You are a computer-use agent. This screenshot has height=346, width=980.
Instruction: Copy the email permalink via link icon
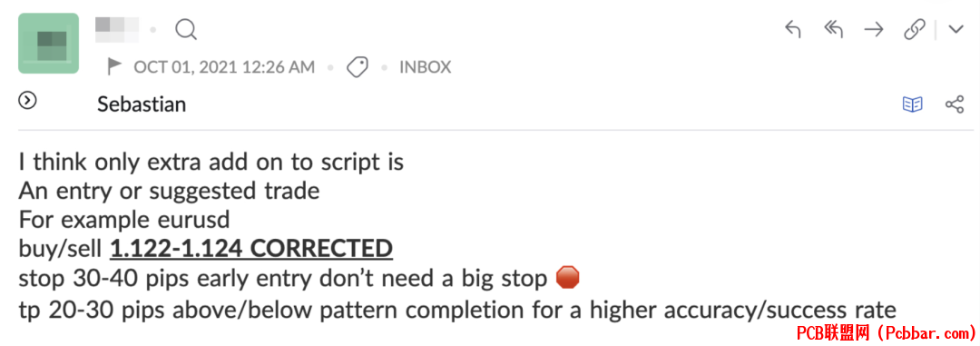[x=915, y=29]
